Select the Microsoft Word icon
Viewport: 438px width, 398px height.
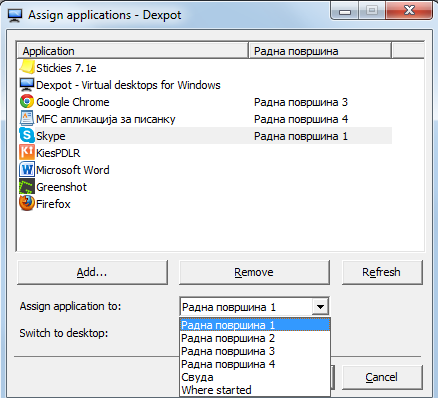[x=27, y=170]
